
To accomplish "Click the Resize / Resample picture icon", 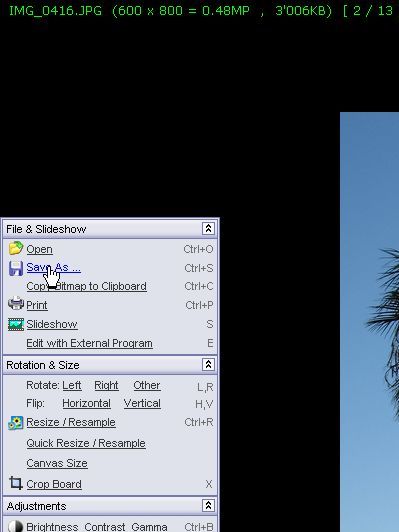I will coord(16,423).
